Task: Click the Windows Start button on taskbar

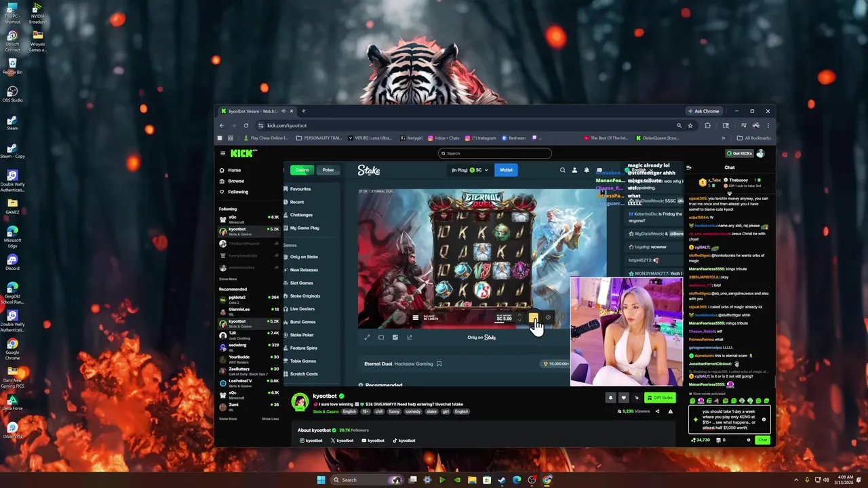Action: (321, 480)
